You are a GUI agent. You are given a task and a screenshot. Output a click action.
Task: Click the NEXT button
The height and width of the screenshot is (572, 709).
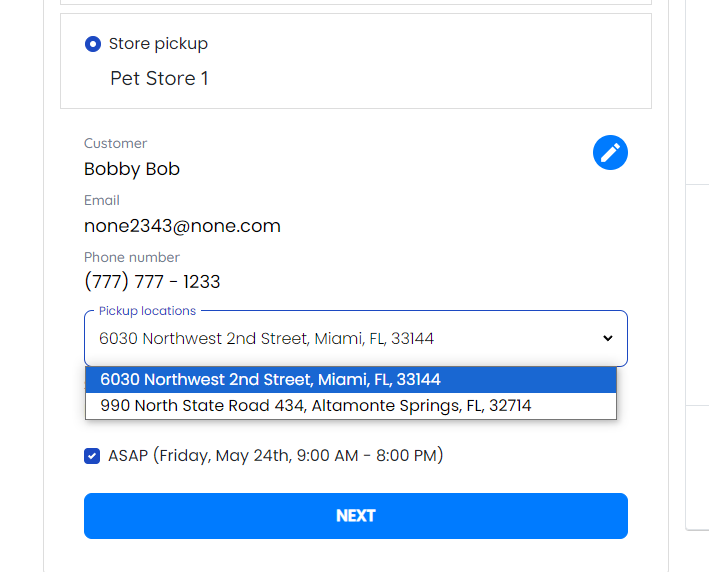point(356,515)
